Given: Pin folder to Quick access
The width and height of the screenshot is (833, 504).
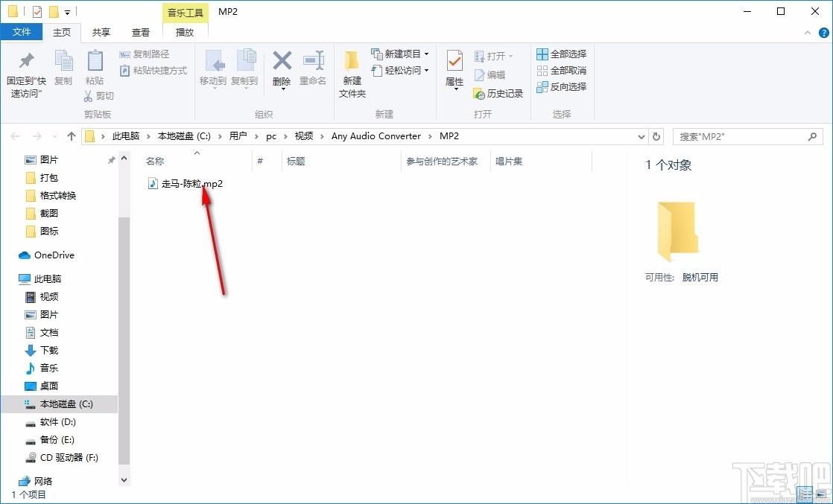Looking at the screenshot, I should 27,75.
